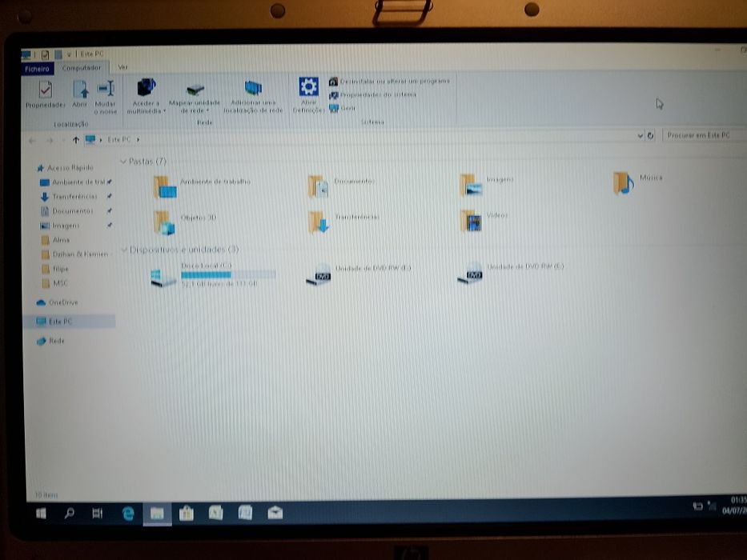Go up one folder level
The image size is (747, 560).
click(x=76, y=140)
